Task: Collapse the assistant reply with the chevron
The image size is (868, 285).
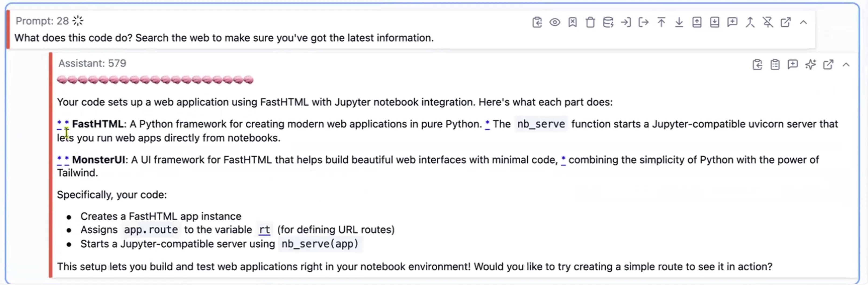Action: click(x=846, y=64)
